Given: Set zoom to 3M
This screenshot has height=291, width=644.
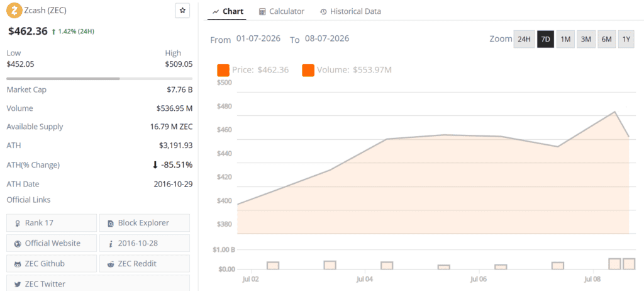Looking at the screenshot, I should [586, 39].
